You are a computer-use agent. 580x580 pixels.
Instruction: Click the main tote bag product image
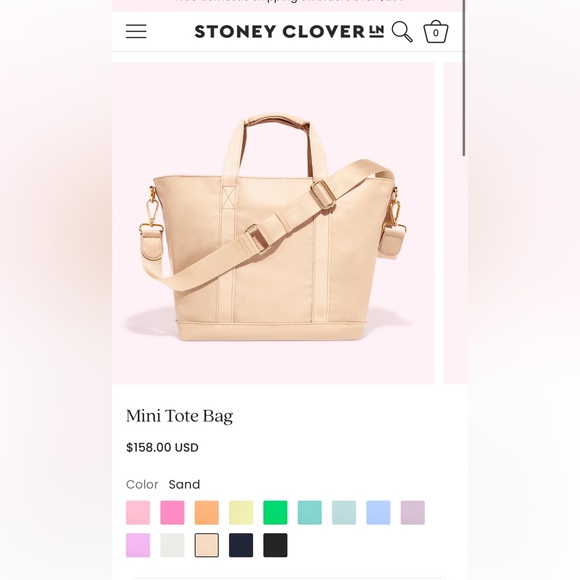coord(273,223)
